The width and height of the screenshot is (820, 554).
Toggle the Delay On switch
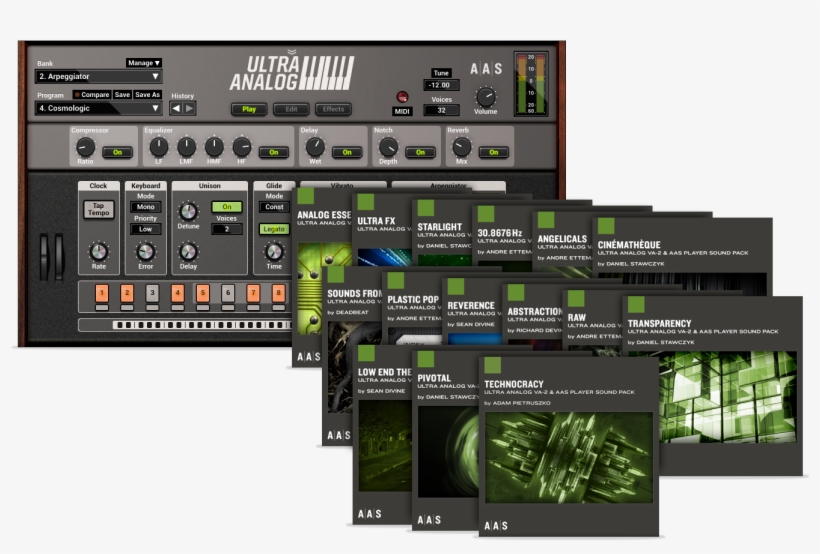[347, 152]
